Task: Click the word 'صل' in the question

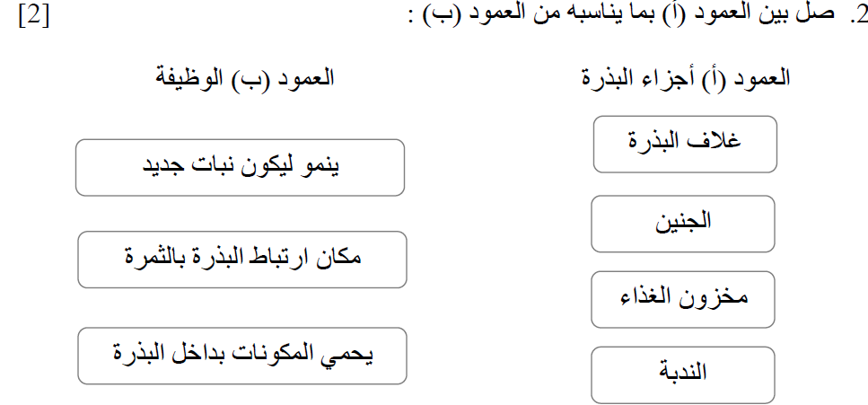Action: point(822,19)
